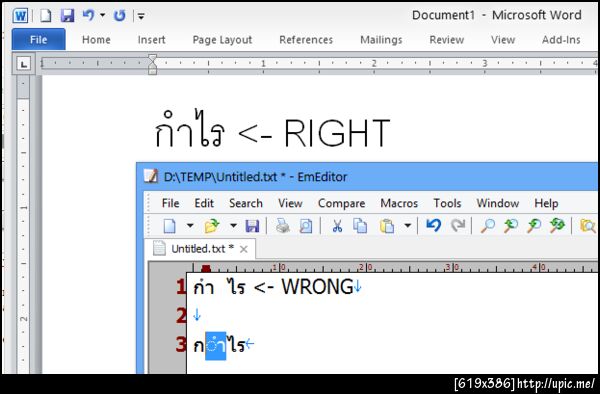Open the Page Layout ribbon tab
The width and height of the screenshot is (600, 394).
222,40
